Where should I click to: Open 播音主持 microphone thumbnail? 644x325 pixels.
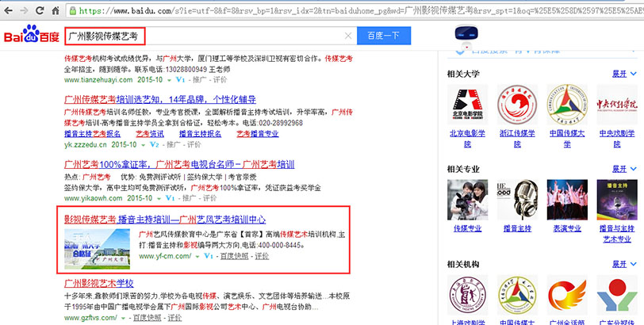[x=517, y=200]
